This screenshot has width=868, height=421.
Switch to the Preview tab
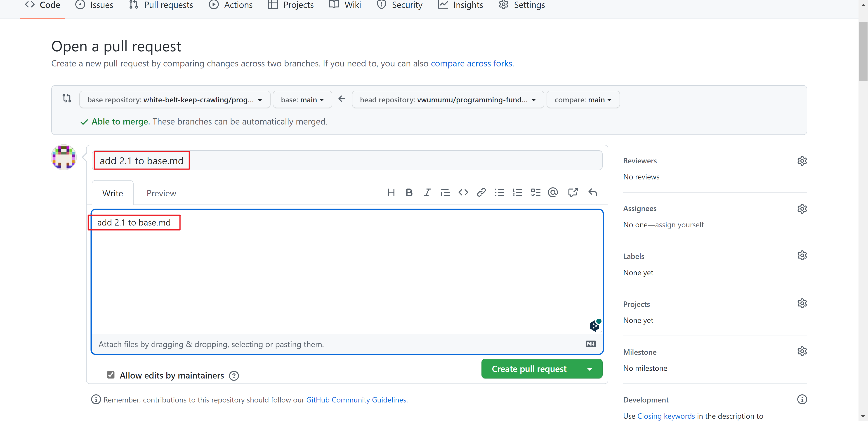pyautogui.click(x=161, y=193)
